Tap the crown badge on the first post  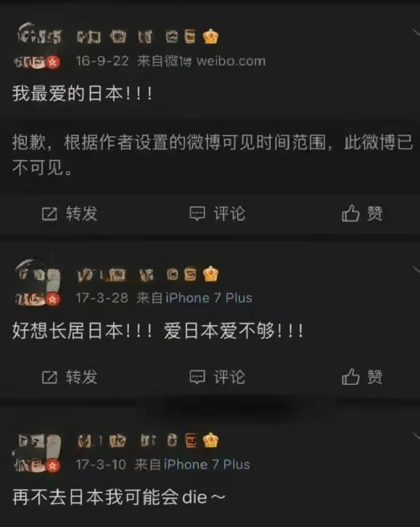click(211, 36)
